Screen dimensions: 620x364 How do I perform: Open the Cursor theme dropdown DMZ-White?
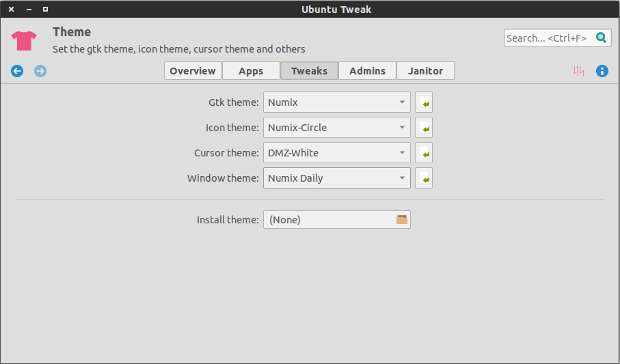(x=337, y=153)
